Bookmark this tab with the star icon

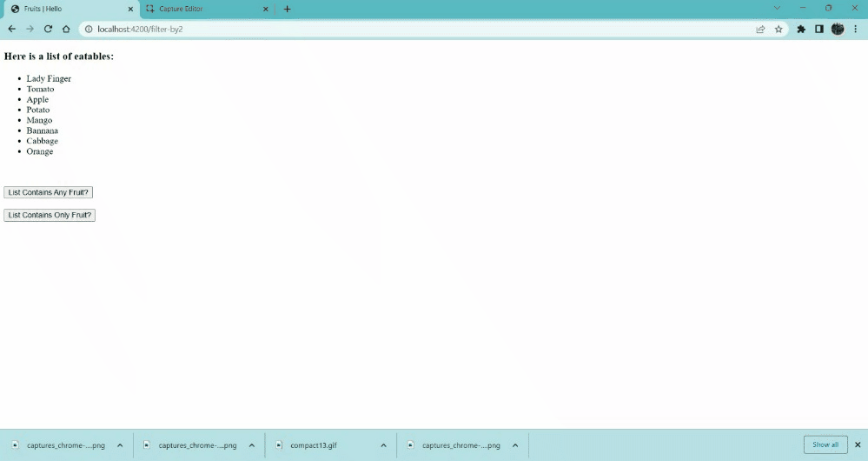[779, 29]
